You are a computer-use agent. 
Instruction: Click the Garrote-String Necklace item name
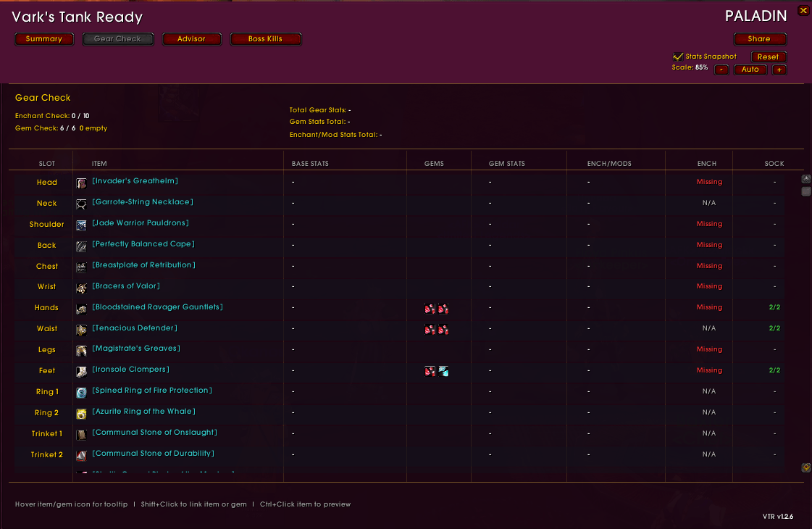point(143,202)
